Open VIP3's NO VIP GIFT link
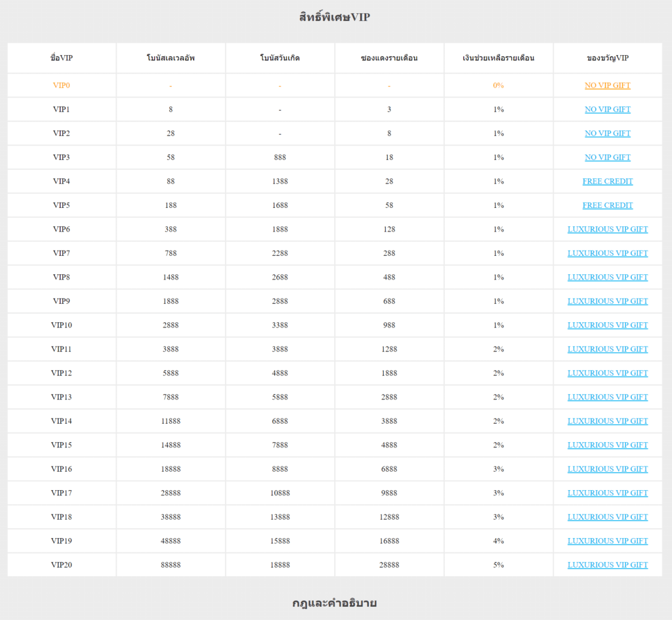672x620 pixels. coord(607,157)
